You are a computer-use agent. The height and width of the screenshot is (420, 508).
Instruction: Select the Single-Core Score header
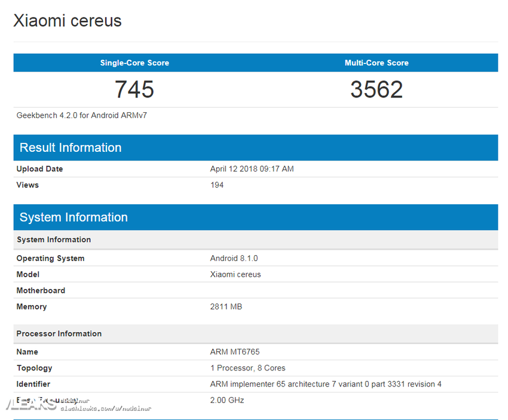pyautogui.click(x=134, y=63)
